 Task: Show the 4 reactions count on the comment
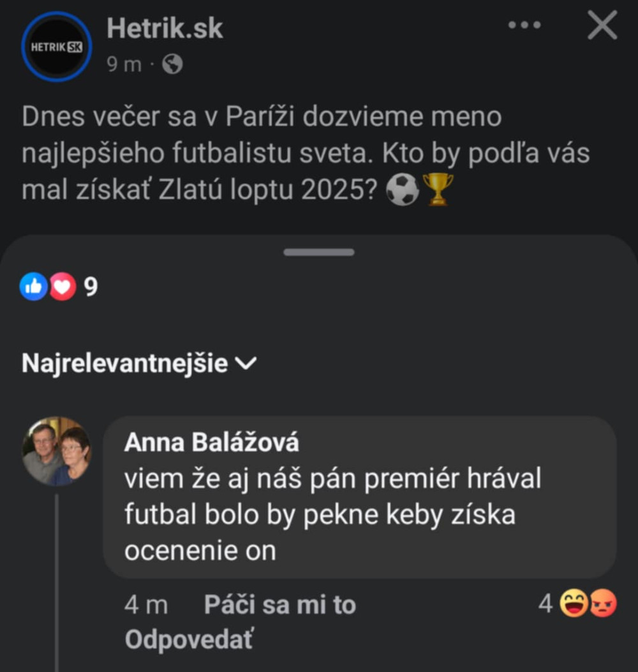pyautogui.click(x=545, y=604)
